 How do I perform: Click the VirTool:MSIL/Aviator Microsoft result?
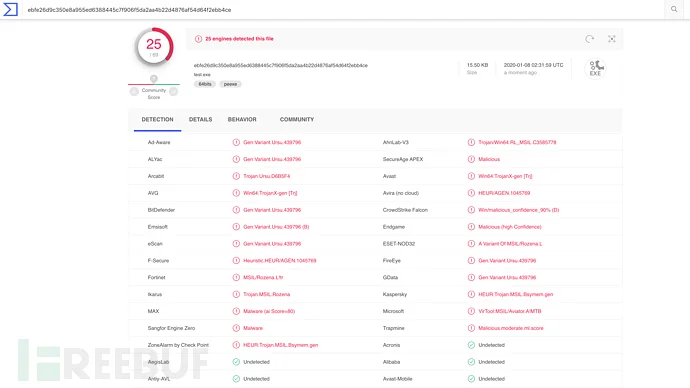(x=510, y=311)
